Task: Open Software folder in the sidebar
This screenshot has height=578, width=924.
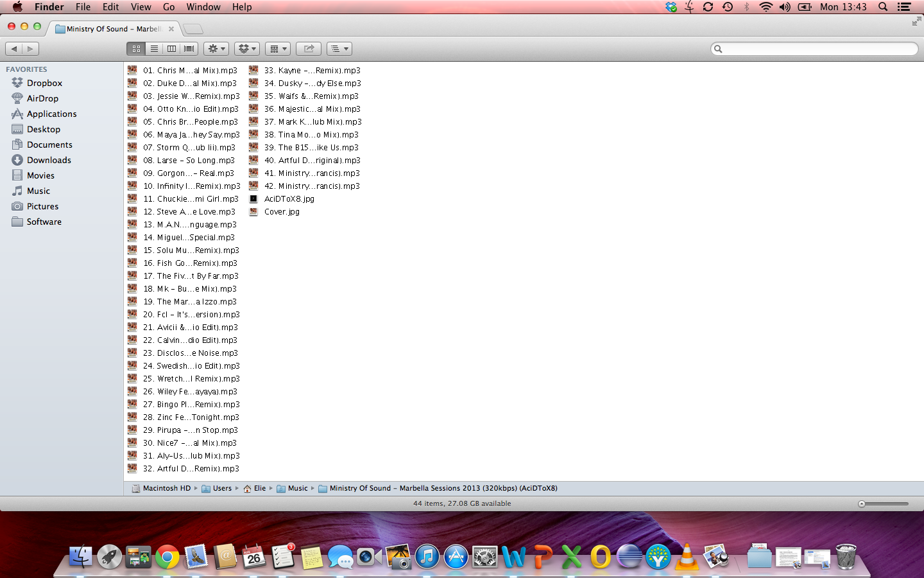Action: point(44,222)
